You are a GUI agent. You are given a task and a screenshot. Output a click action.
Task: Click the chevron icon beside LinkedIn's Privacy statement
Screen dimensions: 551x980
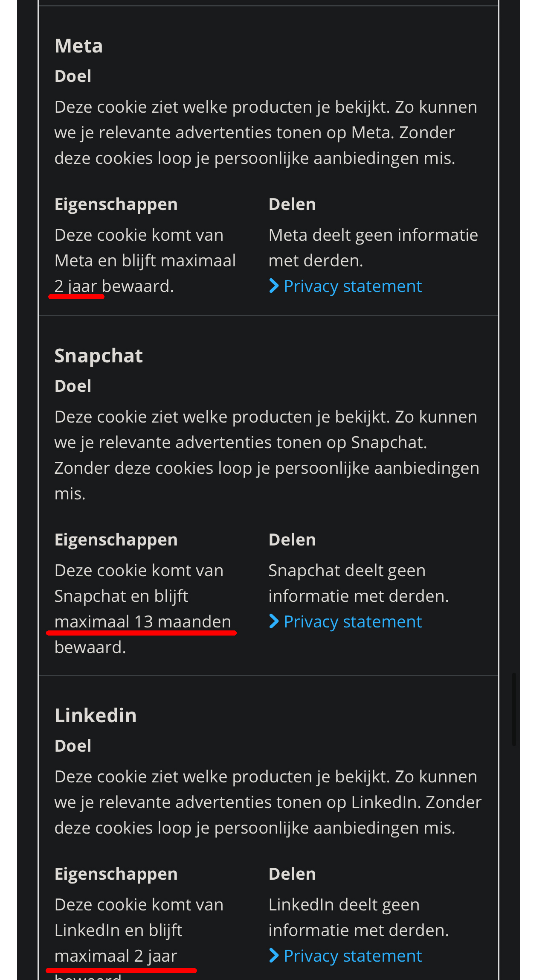(x=274, y=956)
